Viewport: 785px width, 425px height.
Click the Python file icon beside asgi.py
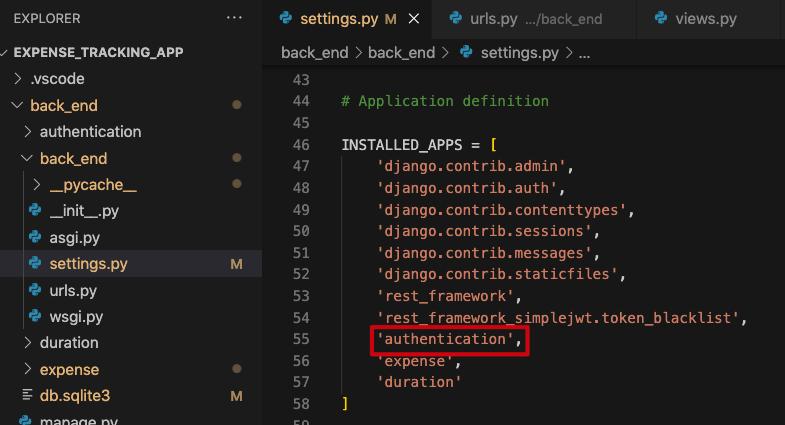tap(35, 238)
